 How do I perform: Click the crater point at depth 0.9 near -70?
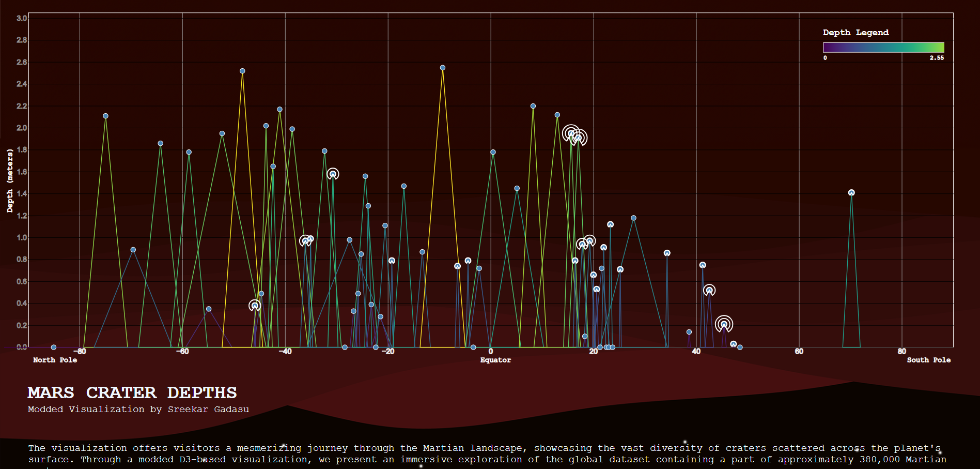click(x=133, y=250)
